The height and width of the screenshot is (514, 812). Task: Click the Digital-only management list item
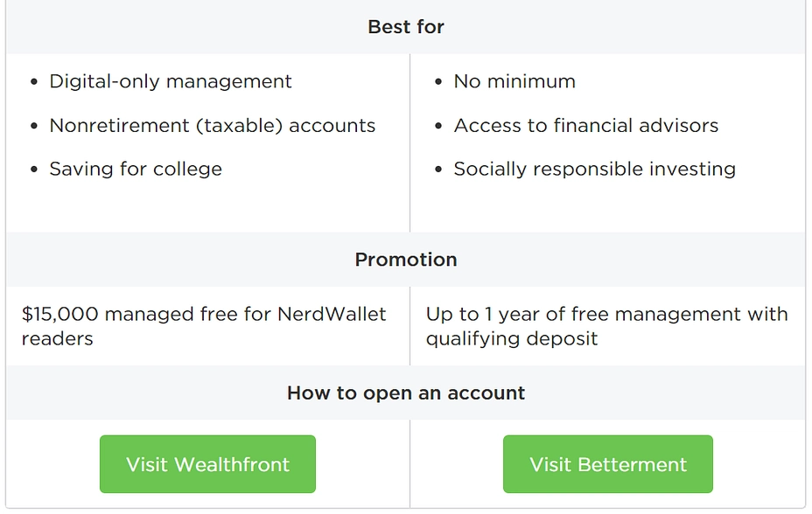point(171,81)
